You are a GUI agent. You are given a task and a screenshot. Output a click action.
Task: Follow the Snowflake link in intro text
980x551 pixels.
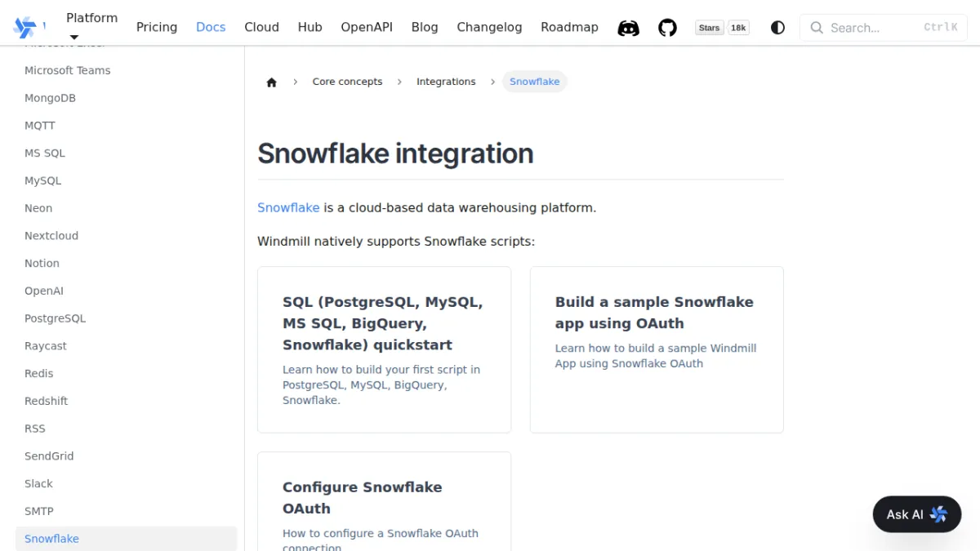[288, 207]
